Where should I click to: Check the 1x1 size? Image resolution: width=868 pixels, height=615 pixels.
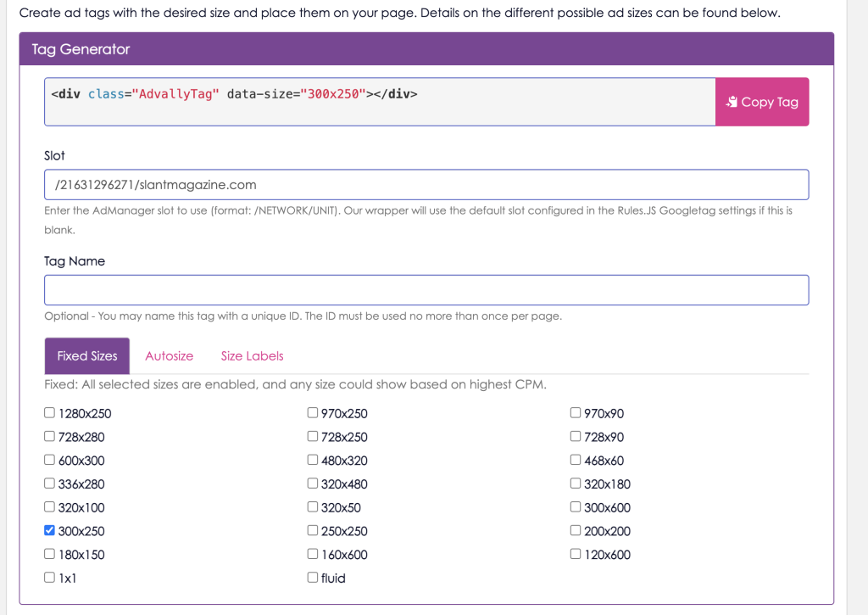(49, 578)
